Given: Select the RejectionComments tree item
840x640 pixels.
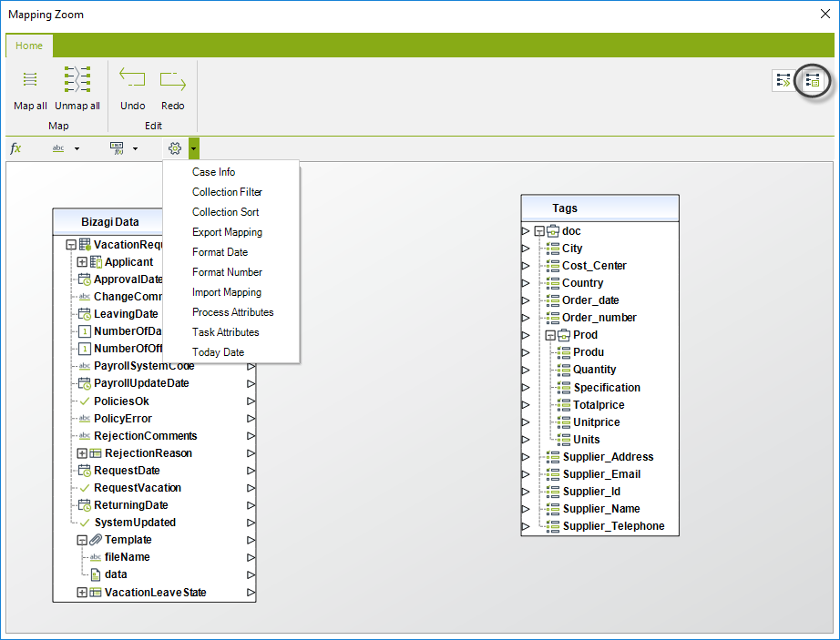Looking at the screenshot, I should click(145, 436).
